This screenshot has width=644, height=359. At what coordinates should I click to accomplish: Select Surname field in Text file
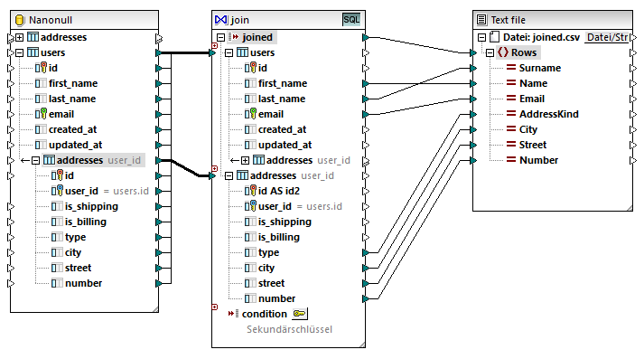coord(540,68)
